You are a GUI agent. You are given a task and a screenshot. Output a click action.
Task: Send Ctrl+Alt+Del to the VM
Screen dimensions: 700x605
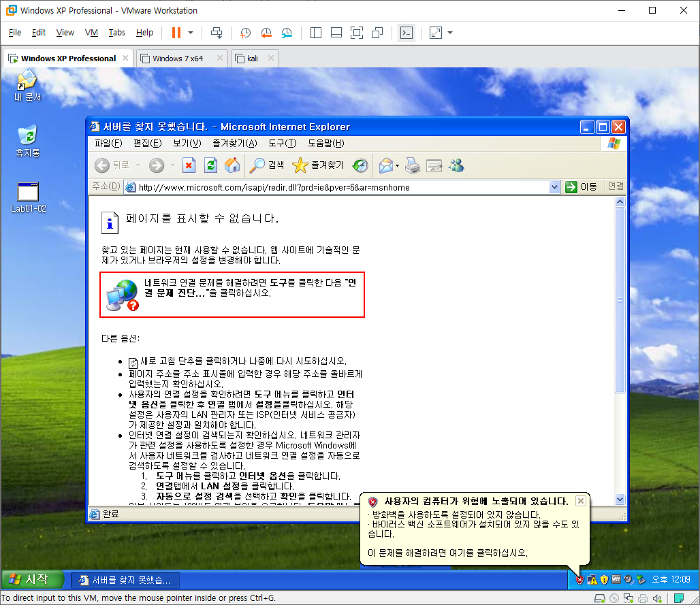pos(217,33)
